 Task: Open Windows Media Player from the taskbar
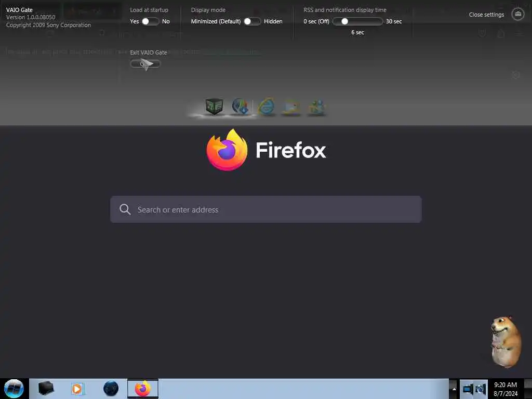pos(77,389)
